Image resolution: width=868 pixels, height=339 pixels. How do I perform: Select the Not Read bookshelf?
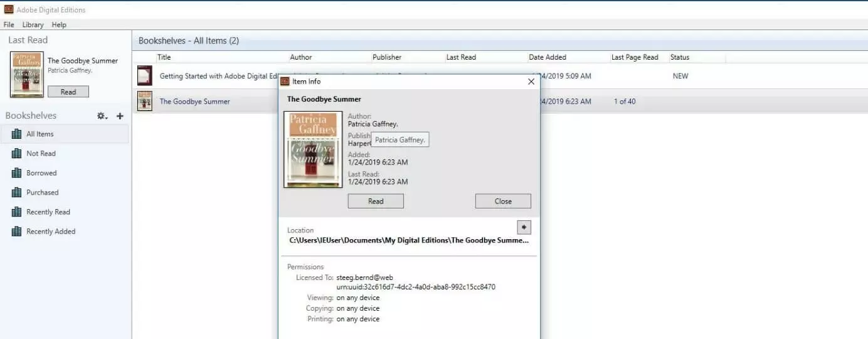click(65, 153)
